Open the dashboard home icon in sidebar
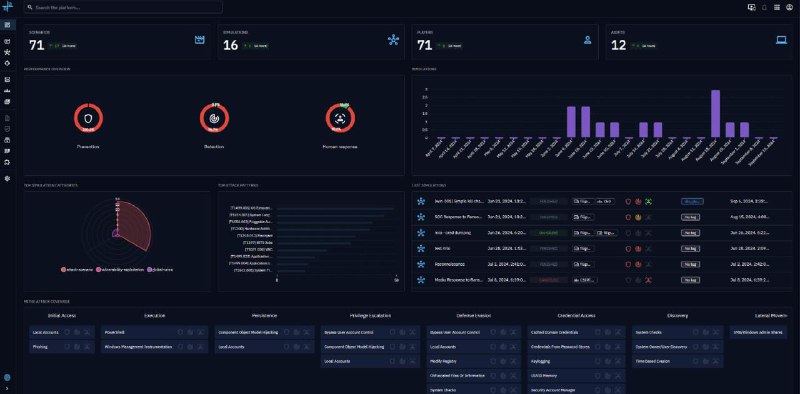This screenshot has height=394, width=800. click(7, 24)
